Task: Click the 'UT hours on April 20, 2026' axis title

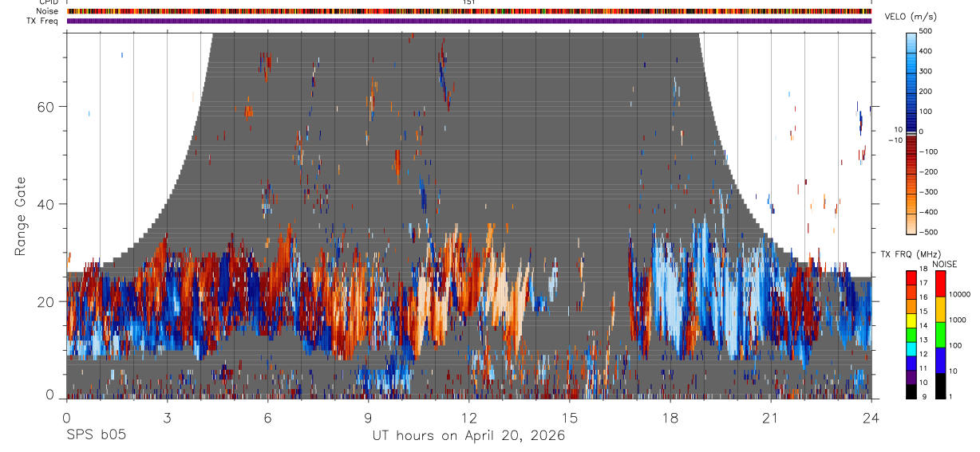Action: coord(468,436)
